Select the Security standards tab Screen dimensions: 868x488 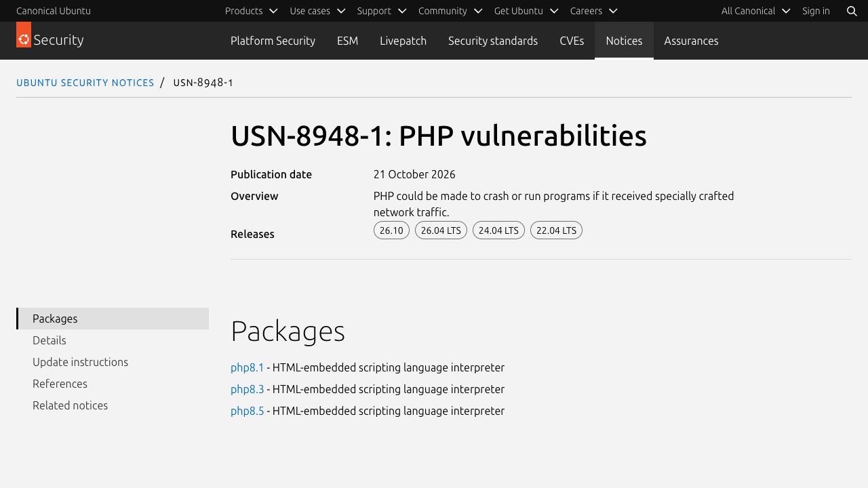pyautogui.click(x=493, y=41)
